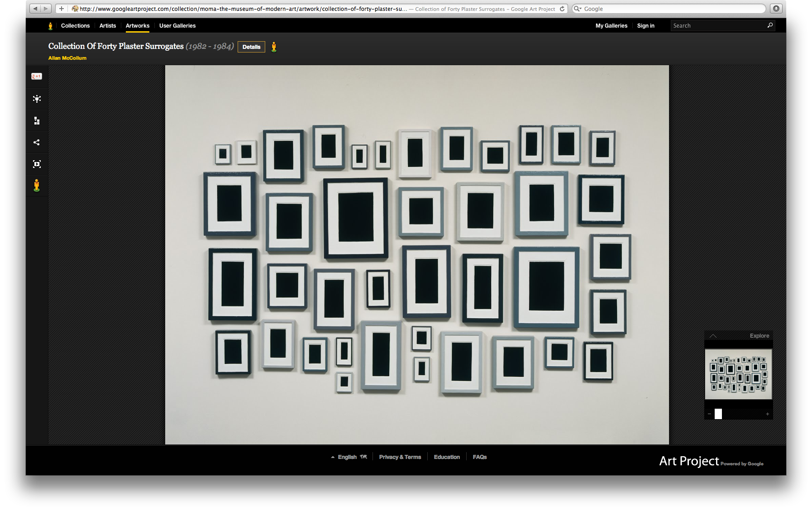
Task: Click the artwork thumbnail in Explore panel
Action: point(738,375)
